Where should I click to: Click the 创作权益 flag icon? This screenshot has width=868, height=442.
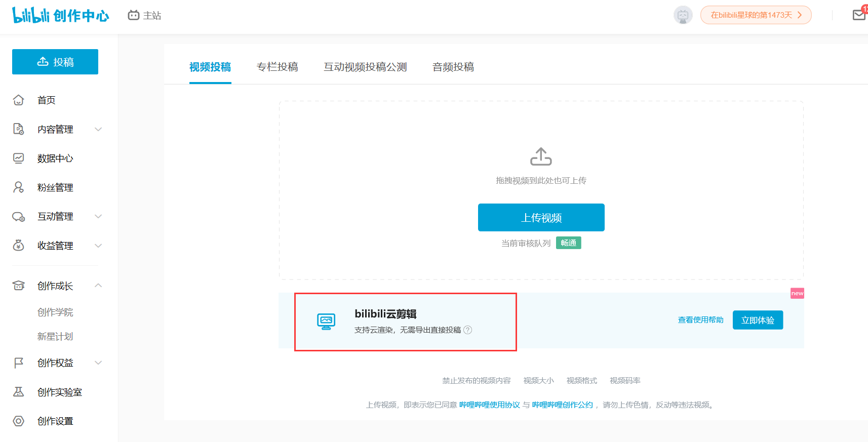click(19, 363)
